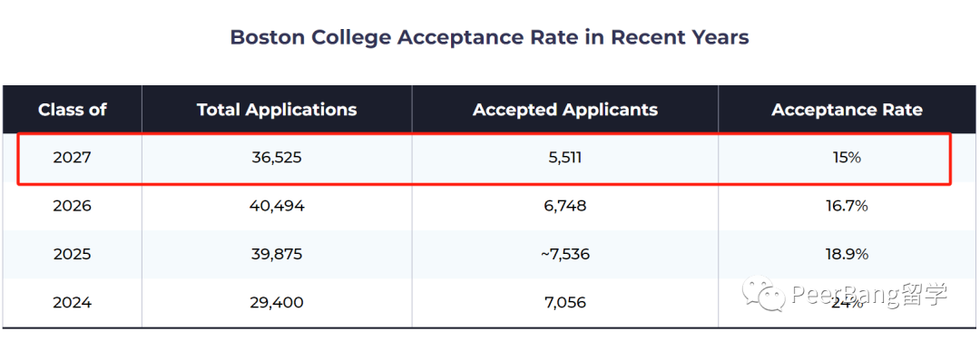Viewport: 980px width, 341px height.
Task: Click the 18.9% acceptance rate value
Action: pos(847,254)
